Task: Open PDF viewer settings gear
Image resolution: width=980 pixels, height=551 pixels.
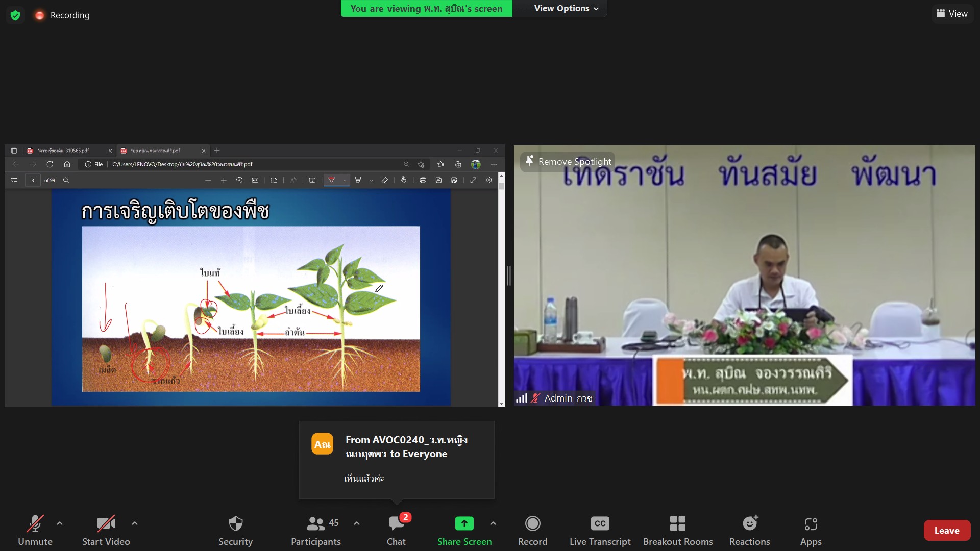Action: coord(489,180)
